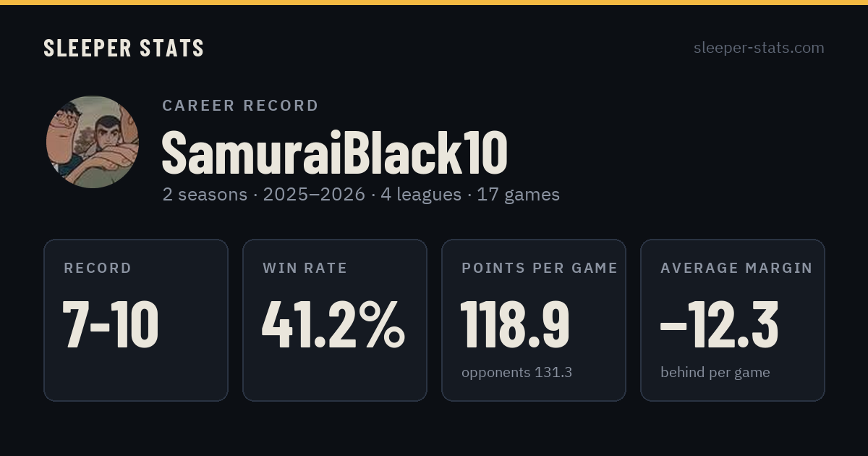Viewport: 868px width, 456px height.
Task: Select the opponents 131.3 subtext
Action: click(x=517, y=373)
